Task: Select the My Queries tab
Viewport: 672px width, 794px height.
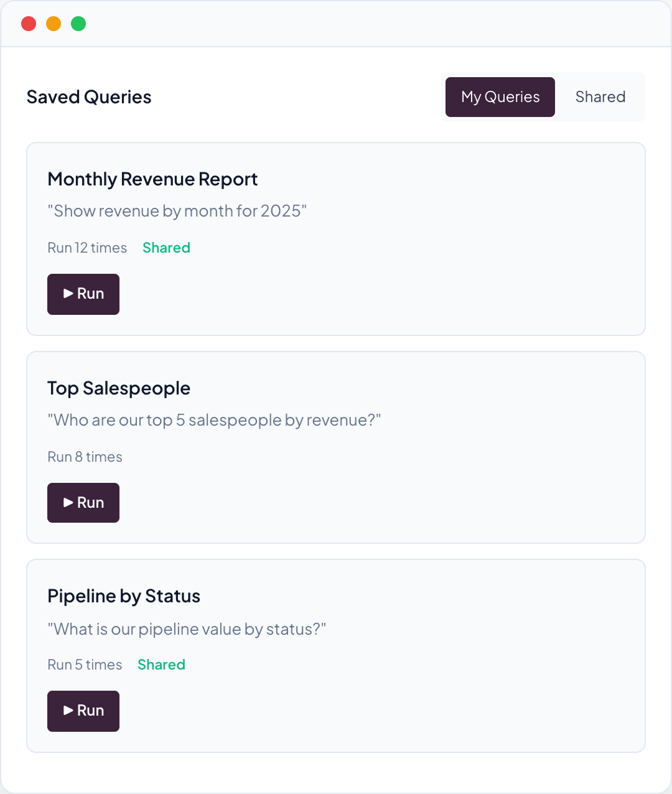Action: 500,97
